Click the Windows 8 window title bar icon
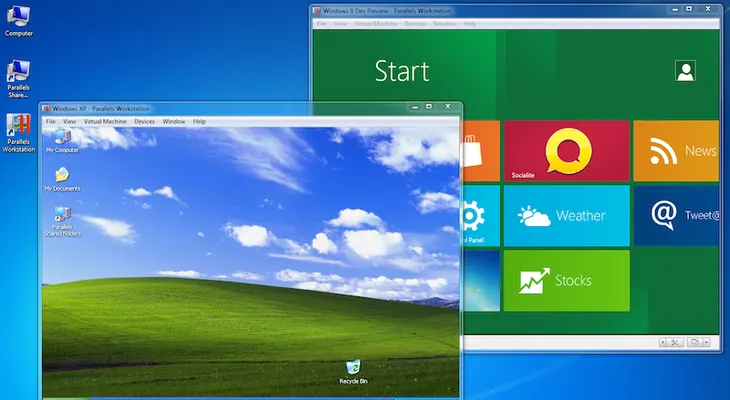730x400 pixels. click(x=317, y=11)
